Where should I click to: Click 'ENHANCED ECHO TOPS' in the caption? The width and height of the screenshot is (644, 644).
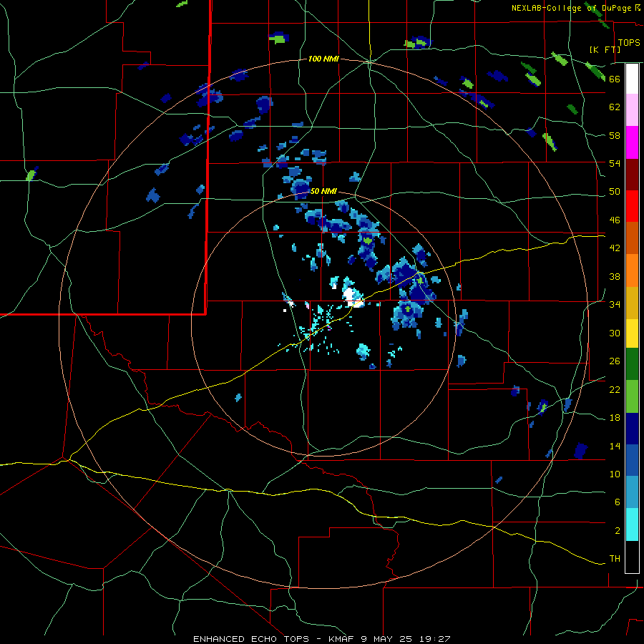point(251,639)
